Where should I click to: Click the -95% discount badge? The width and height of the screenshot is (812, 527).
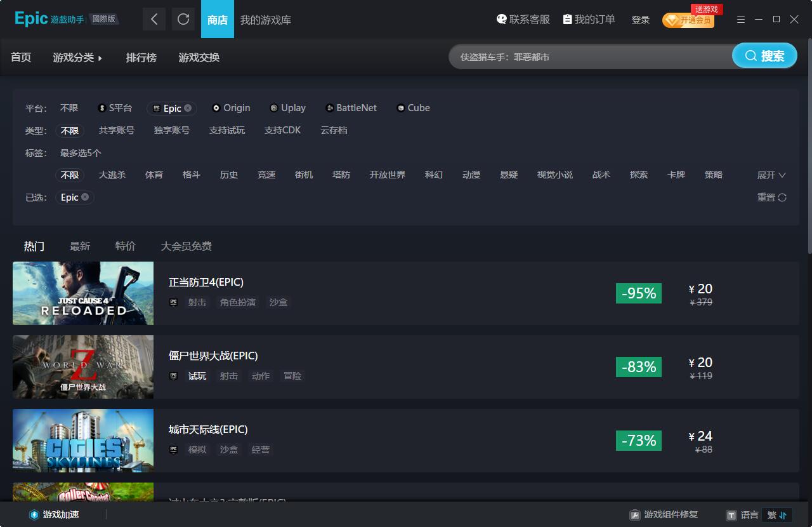[x=639, y=293]
